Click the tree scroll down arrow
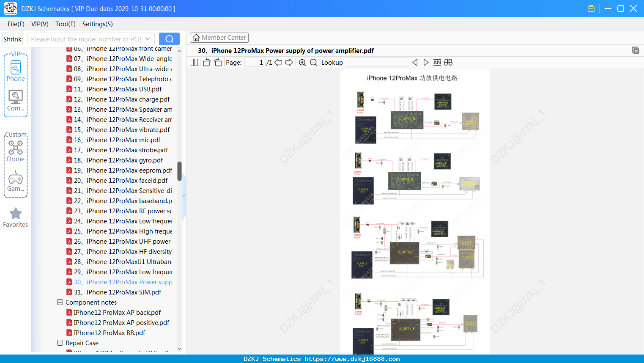Viewport: 644px width, 363px height. pos(179,349)
